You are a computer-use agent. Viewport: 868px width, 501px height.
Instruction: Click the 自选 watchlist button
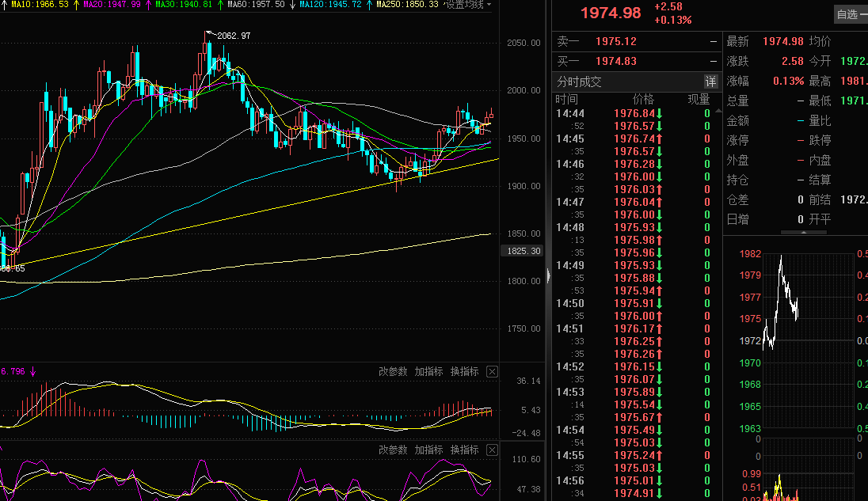tap(849, 13)
